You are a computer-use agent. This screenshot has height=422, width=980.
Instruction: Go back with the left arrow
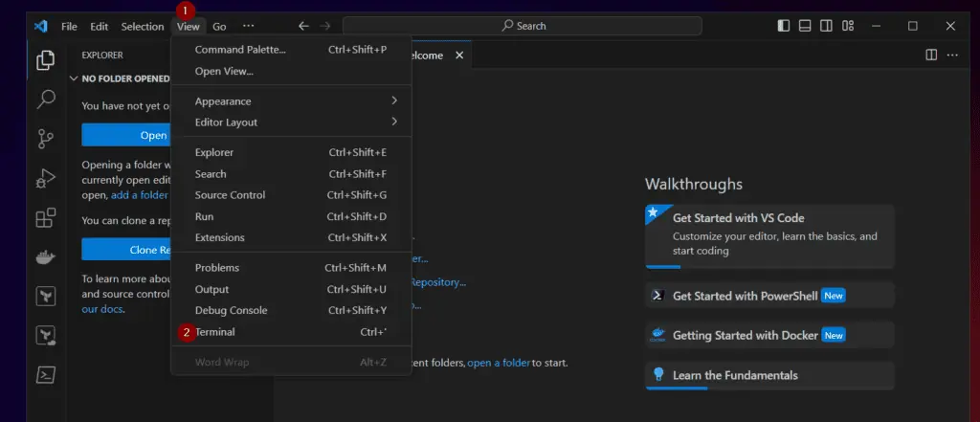(303, 26)
